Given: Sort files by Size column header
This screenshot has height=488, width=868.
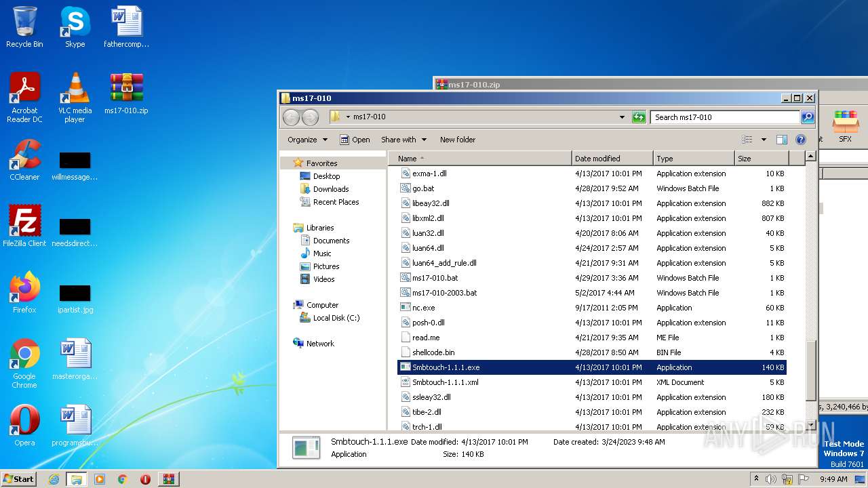Looking at the screenshot, I should coord(762,159).
